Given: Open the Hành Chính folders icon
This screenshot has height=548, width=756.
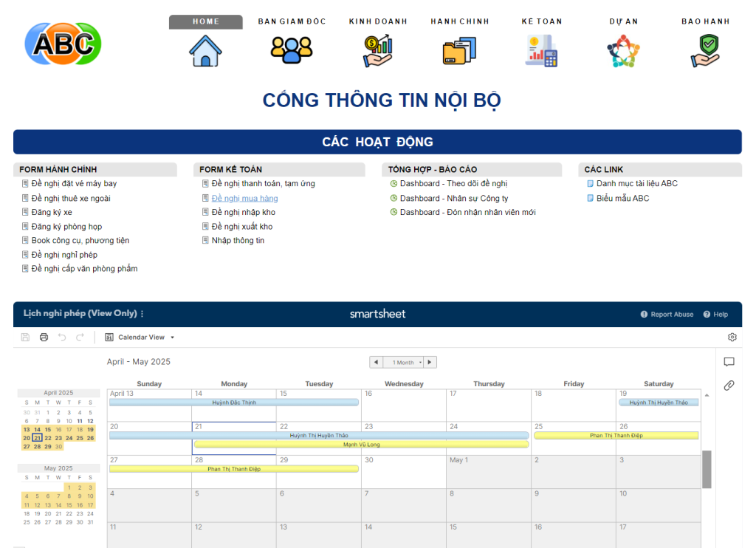Looking at the screenshot, I should [459, 51].
